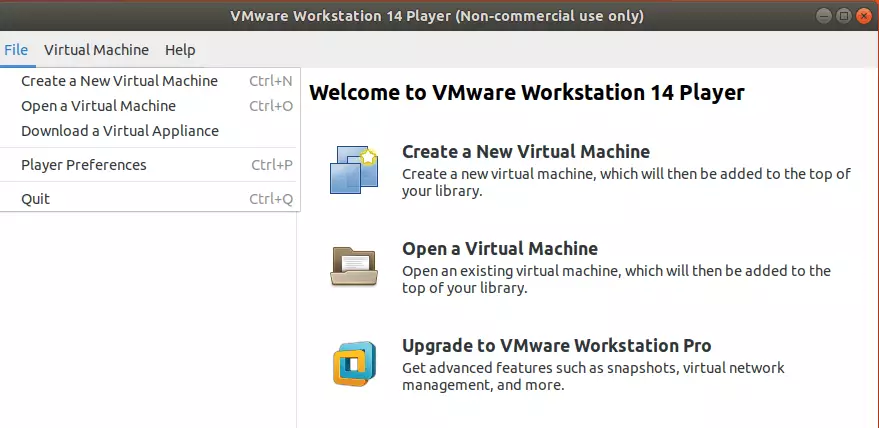Viewport: 879px width, 428px height.
Task: Open the File menu
Action: point(16,50)
